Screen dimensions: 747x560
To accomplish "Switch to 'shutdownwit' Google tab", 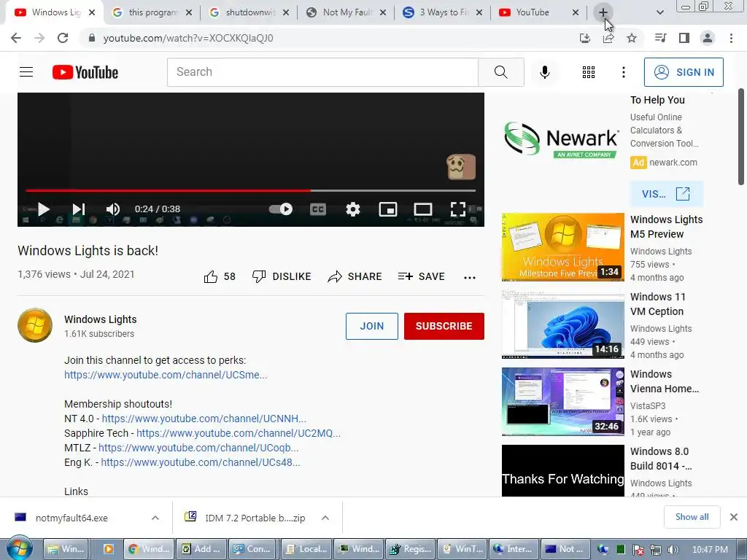I will click(250, 12).
